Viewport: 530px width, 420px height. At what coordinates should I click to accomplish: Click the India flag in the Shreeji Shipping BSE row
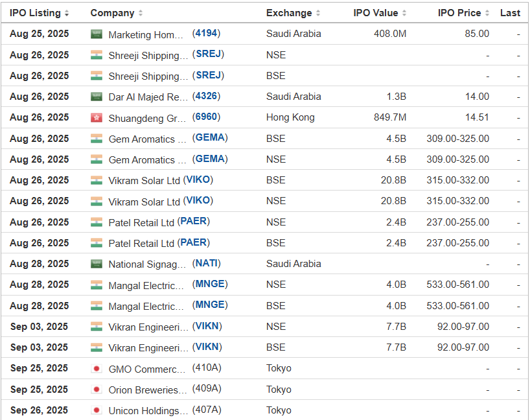point(97,76)
